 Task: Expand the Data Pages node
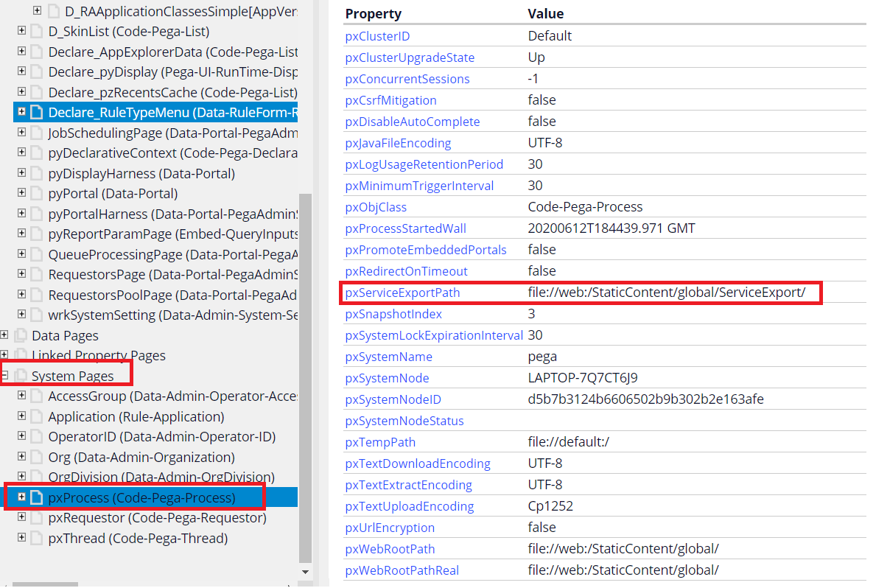[x=4, y=335]
